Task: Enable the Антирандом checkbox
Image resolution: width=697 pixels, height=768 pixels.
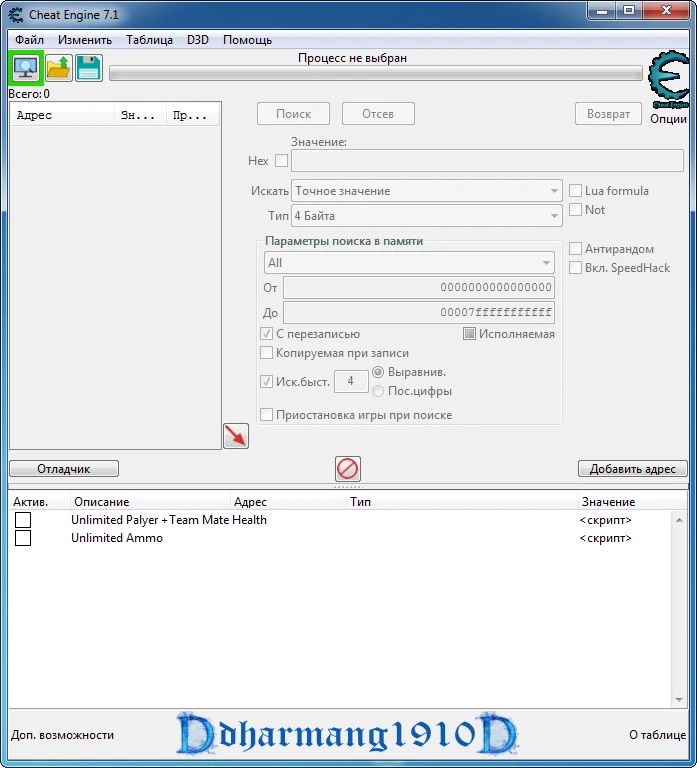Action: click(575, 249)
